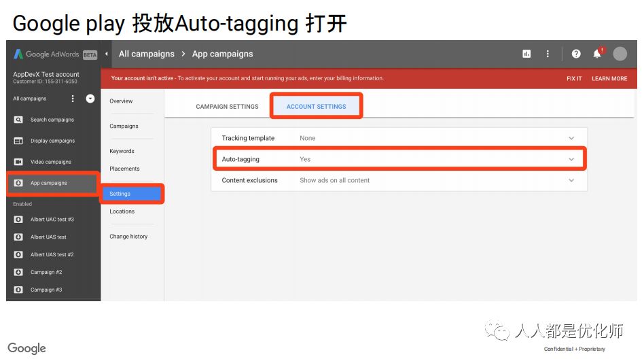Click the All campaigns breadcrumb
Viewport: 644px width, 359px height.
[147, 54]
